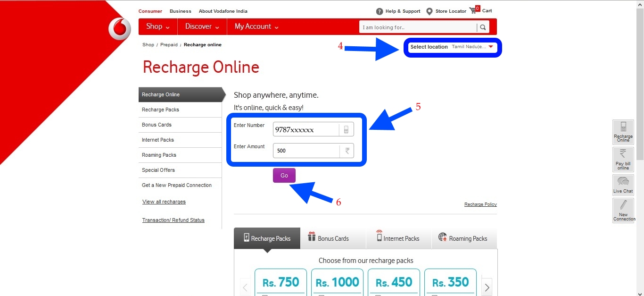This screenshot has height=296, width=644.
Task: Select Special Offers in sidebar
Action: coord(180,170)
